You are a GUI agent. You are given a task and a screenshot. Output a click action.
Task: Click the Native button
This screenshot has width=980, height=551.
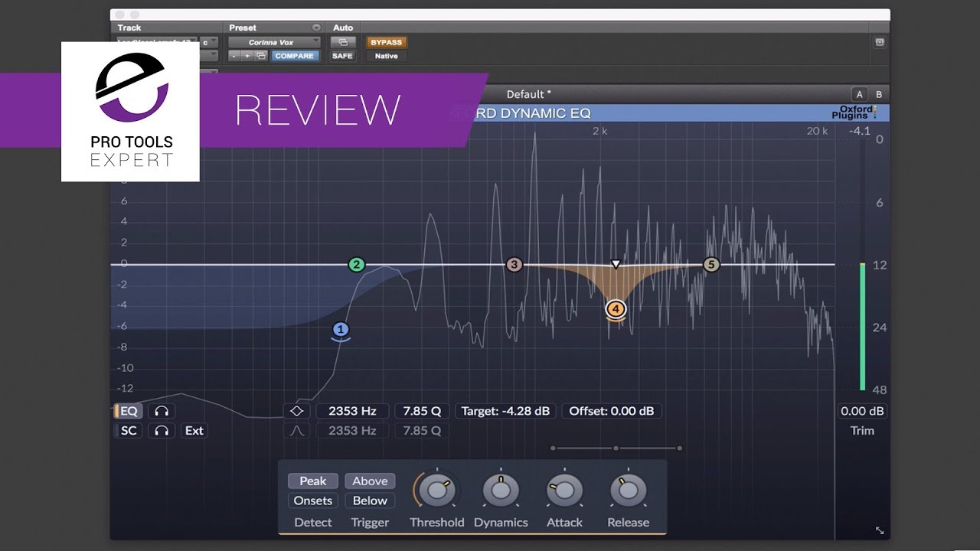pyautogui.click(x=386, y=56)
